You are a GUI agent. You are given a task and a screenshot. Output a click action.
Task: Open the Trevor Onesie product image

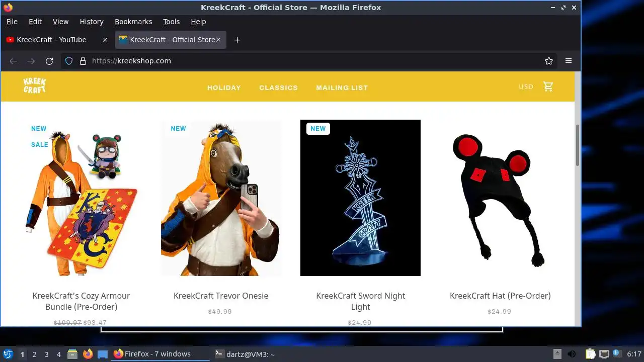(x=221, y=198)
